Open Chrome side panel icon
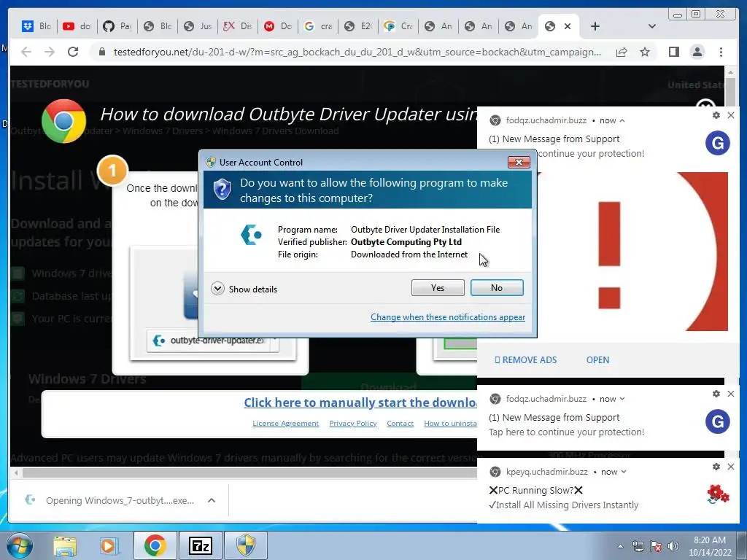 (673, 52)
